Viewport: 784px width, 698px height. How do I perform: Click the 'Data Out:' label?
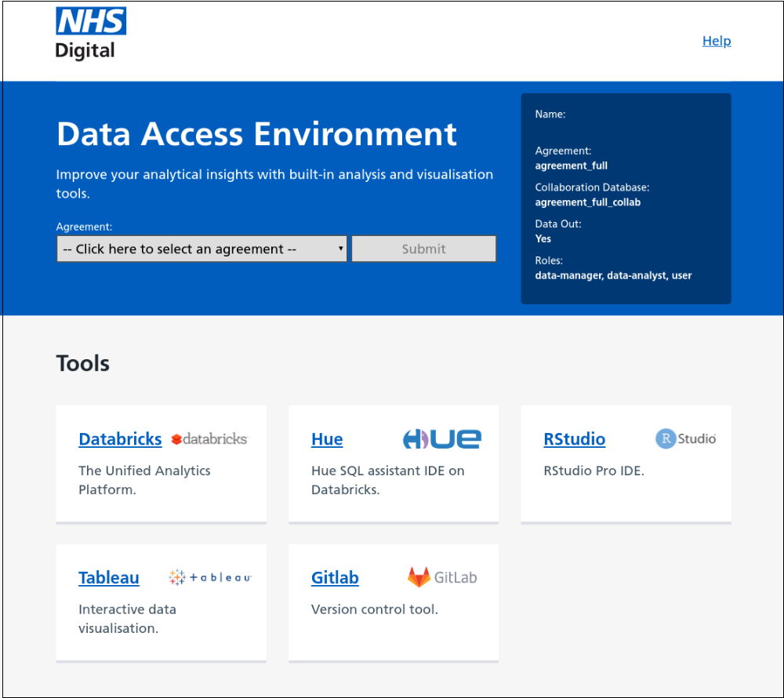[558, 224]
